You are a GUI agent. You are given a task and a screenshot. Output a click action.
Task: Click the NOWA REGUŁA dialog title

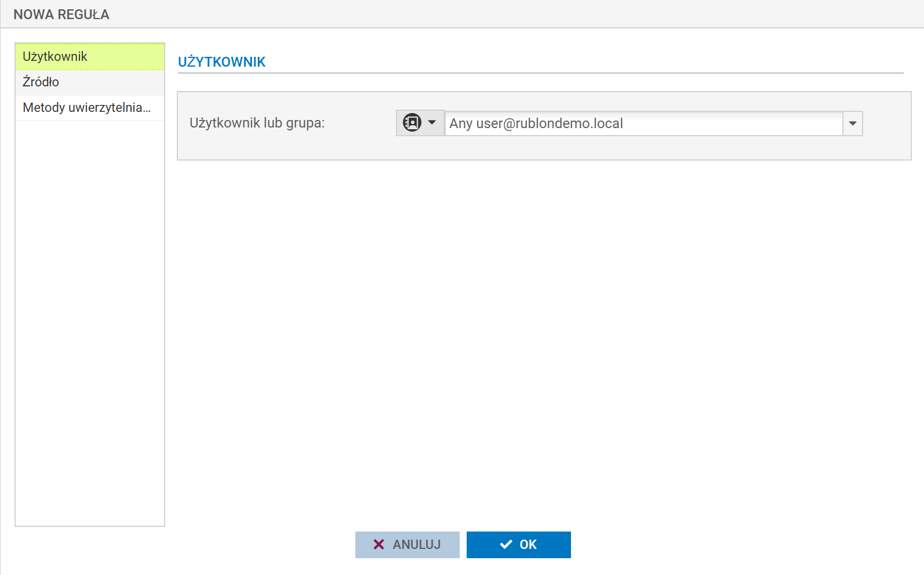[x=61, y=14]
